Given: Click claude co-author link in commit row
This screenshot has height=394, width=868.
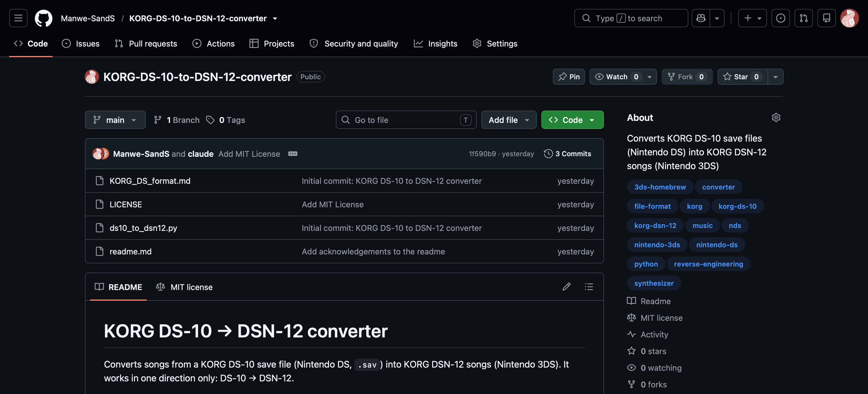Looking at the screenshot, I should coord(200,154).
